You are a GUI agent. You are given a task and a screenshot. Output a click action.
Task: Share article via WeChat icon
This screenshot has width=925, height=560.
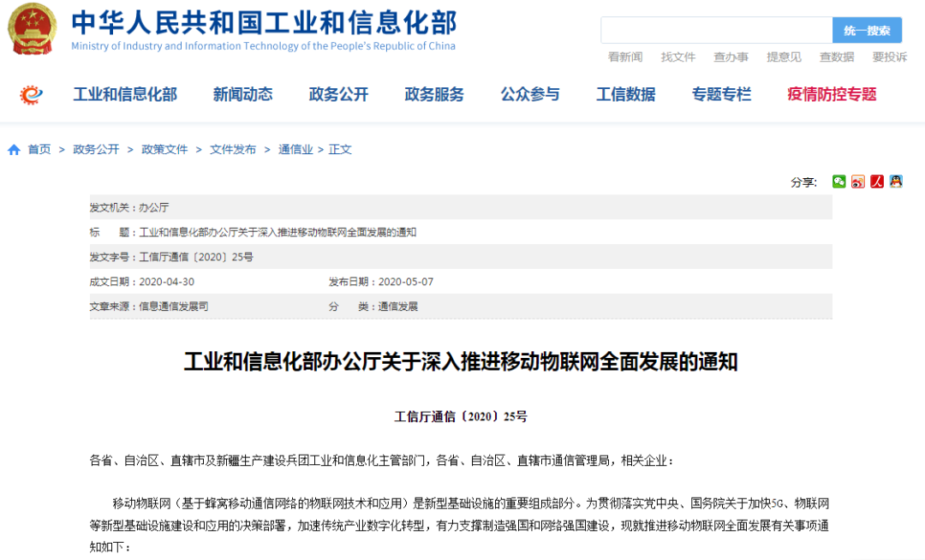[x=838, y=182]
